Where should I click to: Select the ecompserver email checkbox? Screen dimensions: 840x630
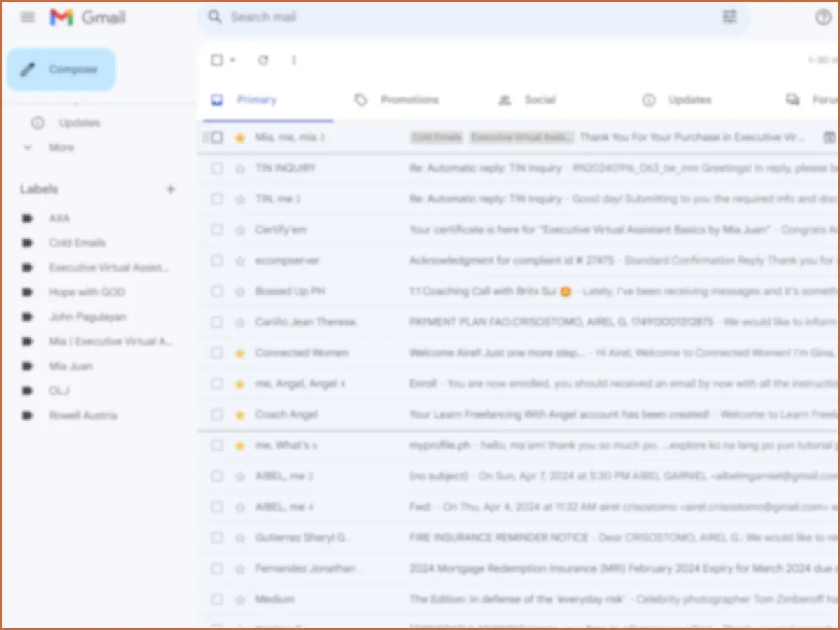pos(217,260)
